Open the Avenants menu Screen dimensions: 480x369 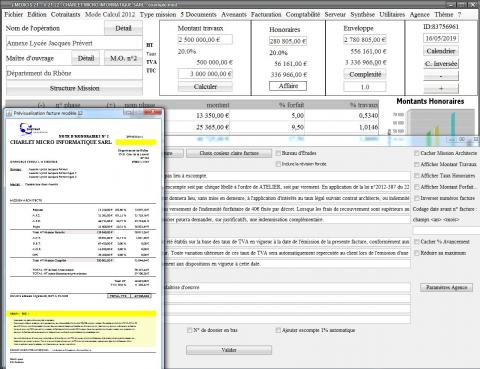pyautogui.click(x=234, y=15)
